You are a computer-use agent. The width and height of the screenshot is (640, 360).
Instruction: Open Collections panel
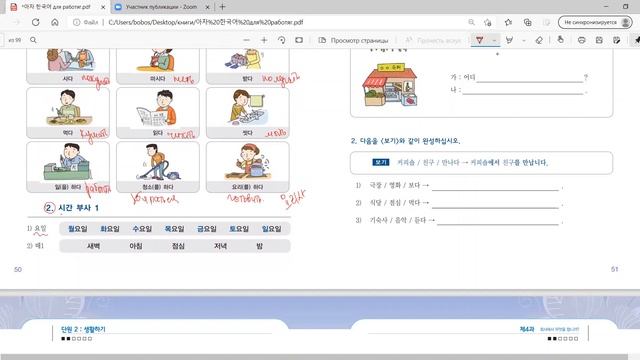528,22
